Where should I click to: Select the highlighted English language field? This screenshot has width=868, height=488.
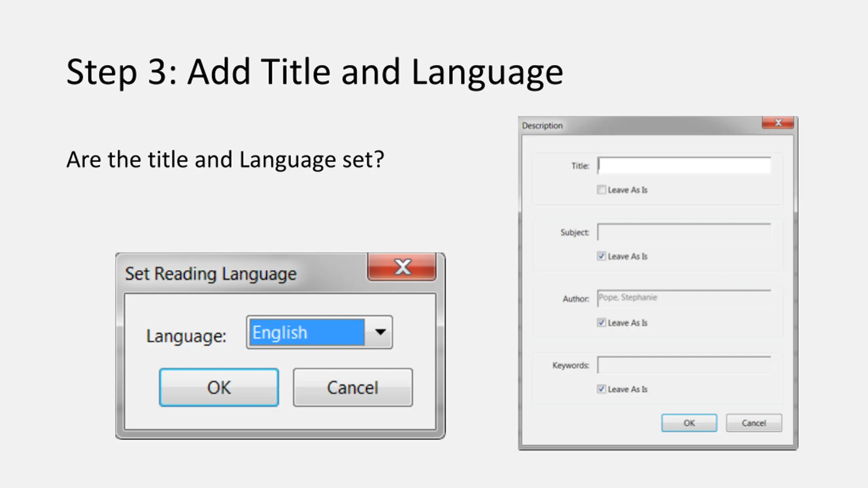(x=307, y=332)
